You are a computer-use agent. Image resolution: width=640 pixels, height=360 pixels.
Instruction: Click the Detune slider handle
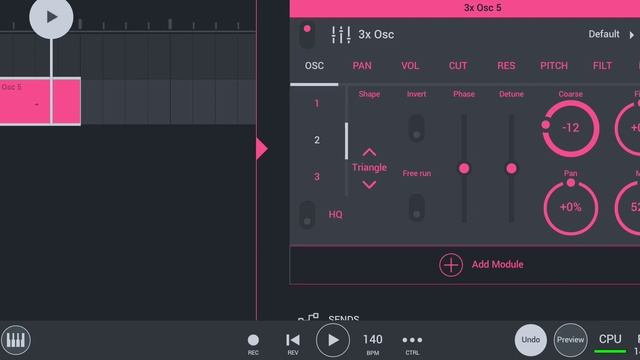tap(511, 168)
